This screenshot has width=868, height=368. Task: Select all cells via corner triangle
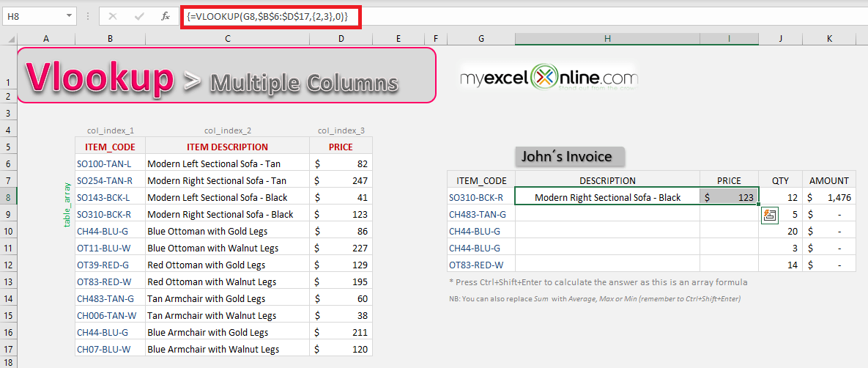(12, 39)
